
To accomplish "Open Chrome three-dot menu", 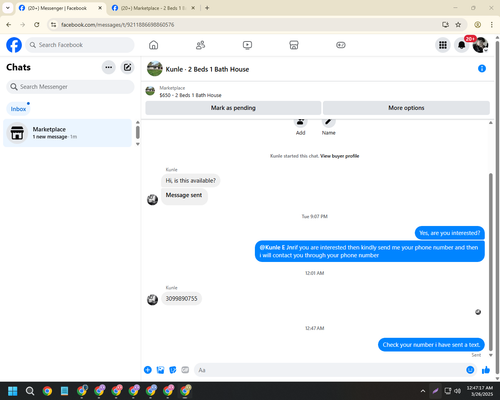I will (x=492, y=25).
